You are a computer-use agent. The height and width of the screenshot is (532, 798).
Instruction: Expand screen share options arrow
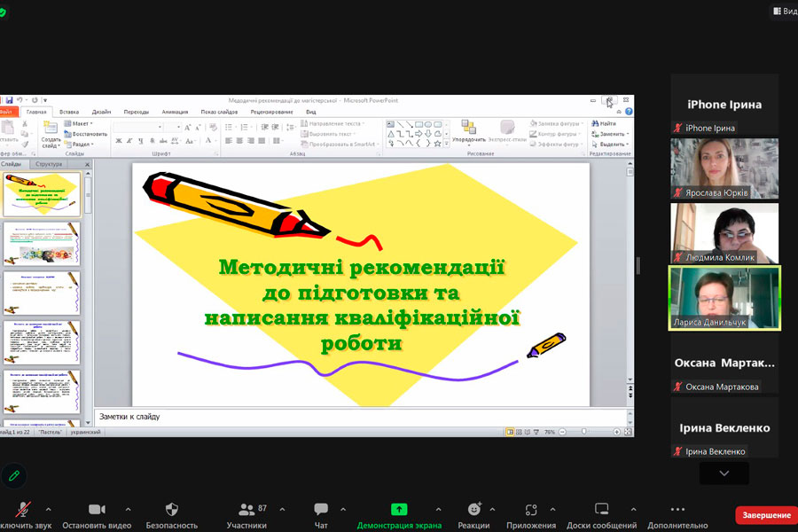[438, 509]
